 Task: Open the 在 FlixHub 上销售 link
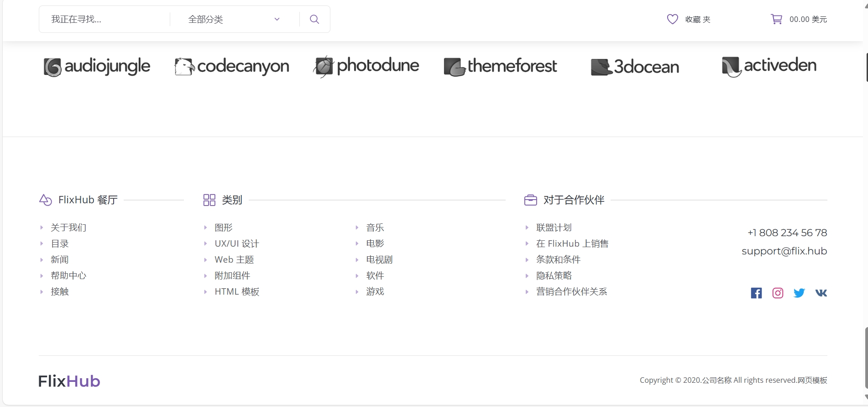pyautogui.click(x=572, y=243)
